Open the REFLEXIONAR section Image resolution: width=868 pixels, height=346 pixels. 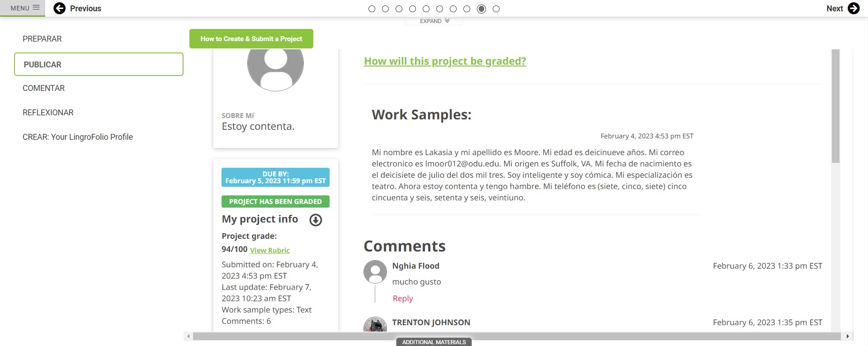48,113
